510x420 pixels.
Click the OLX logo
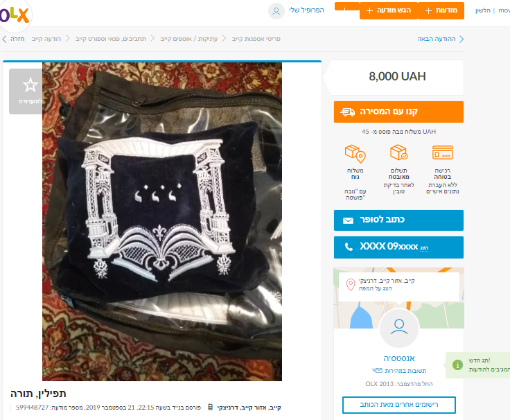point(15,15)
